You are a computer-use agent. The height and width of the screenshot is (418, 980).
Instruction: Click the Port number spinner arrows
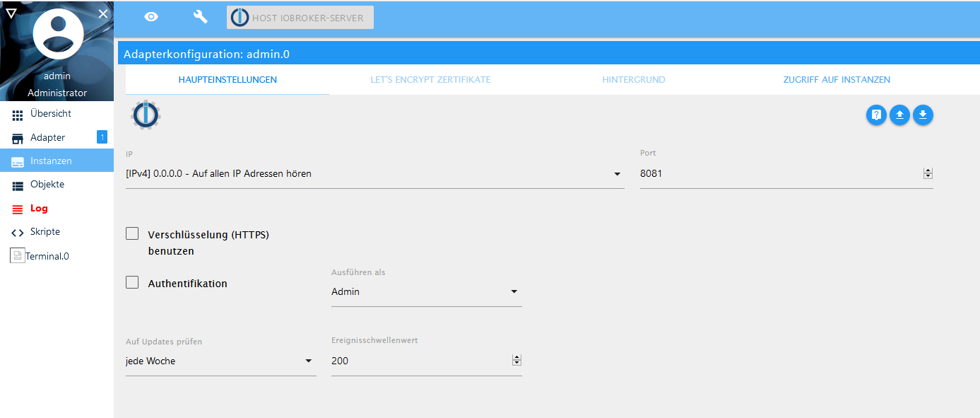[928, 173]
